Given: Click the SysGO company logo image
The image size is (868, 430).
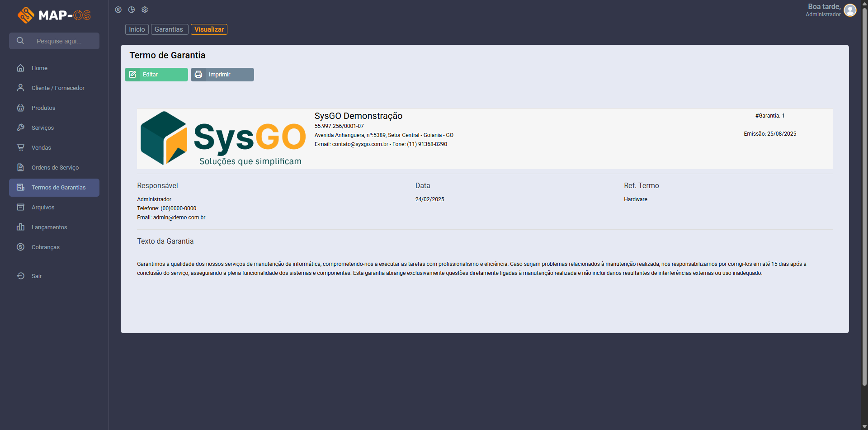Looking at the screenshot, I should pyautogui.click(x=223, y=138).
